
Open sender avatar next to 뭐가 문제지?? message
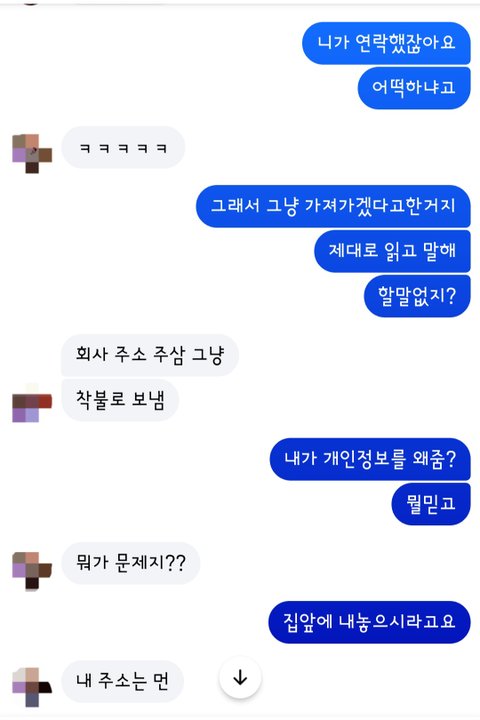(x=32, y=571)
